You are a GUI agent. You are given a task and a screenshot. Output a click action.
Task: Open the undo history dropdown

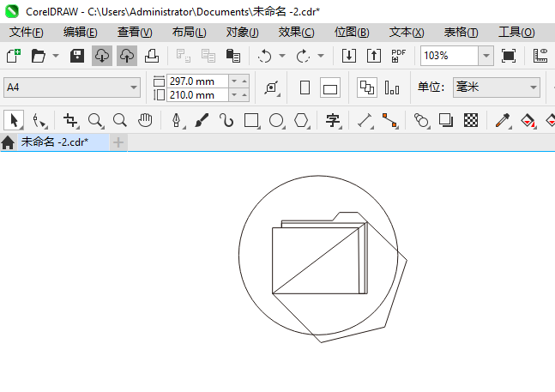(282, 56)
